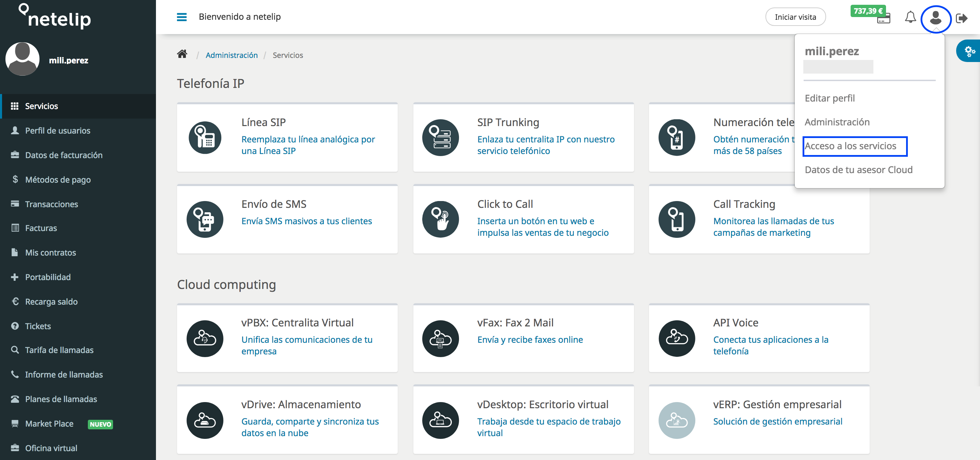Open the notifications bell icon
The height and width of the screenshot is (460, 980).
(911, 17)
